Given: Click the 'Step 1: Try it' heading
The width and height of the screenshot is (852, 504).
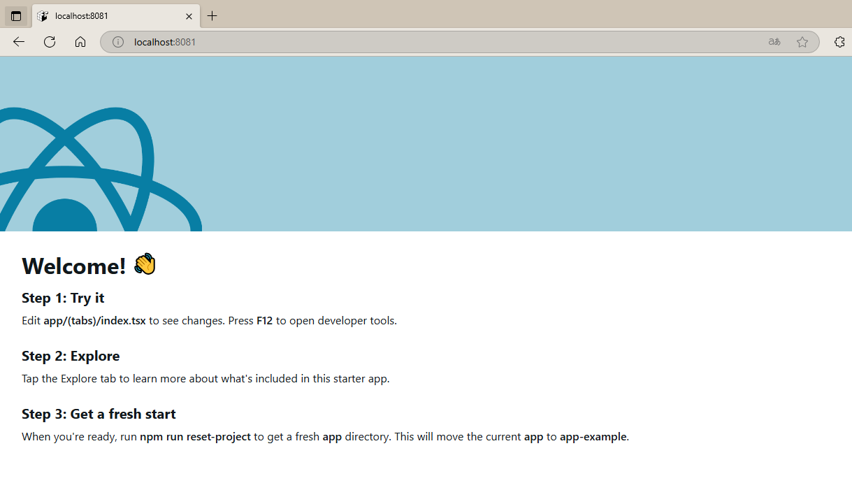Looking at the screenshot, I should 63,298.
